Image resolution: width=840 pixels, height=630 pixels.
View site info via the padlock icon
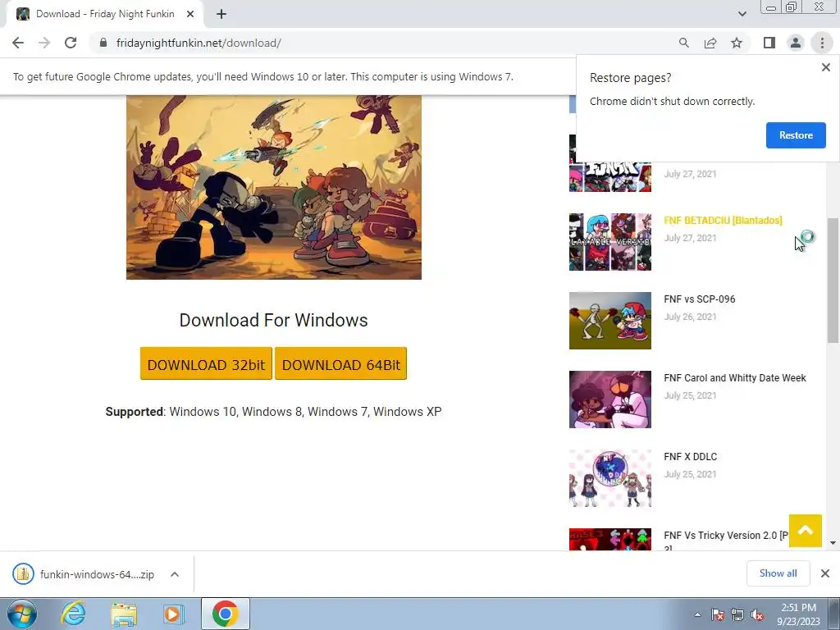[x=103, y=43]
